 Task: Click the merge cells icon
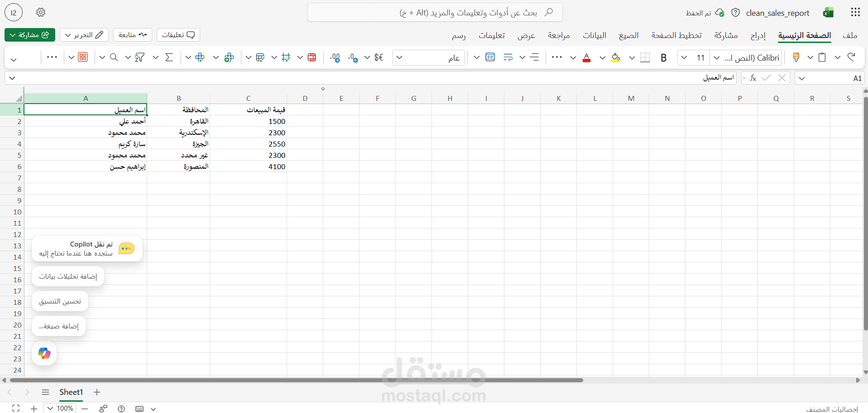coord(490,57)
